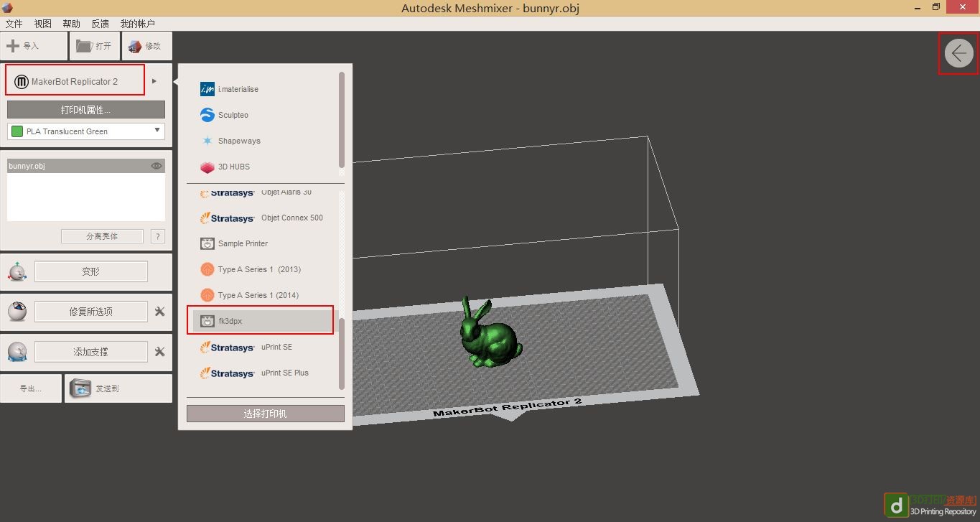Open the 帮助 menu
980x522 pixels.
tap(72, 24)
